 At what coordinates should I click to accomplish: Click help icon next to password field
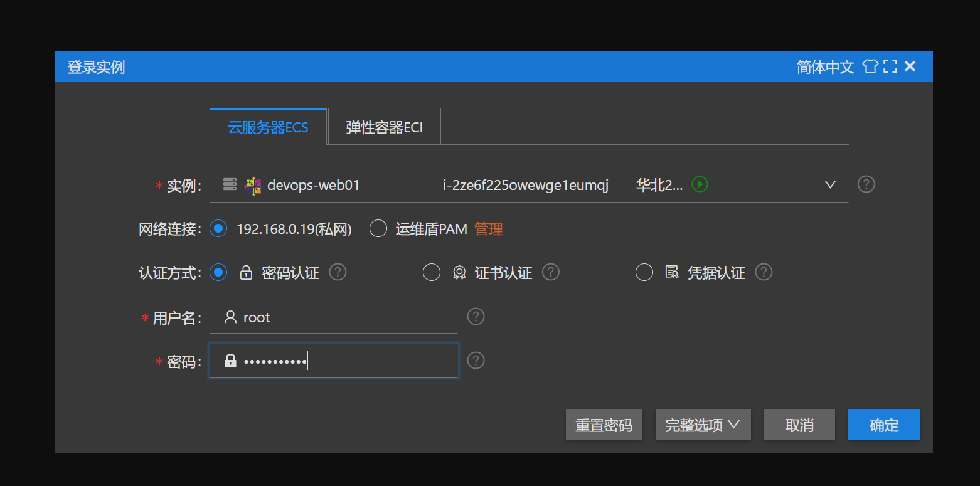pos(476,361)
